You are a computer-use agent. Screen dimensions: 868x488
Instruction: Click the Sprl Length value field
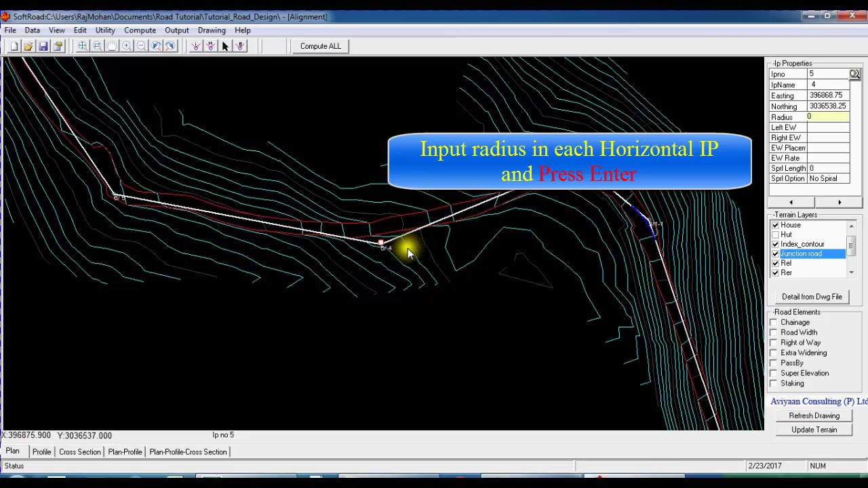coord(828,168)
